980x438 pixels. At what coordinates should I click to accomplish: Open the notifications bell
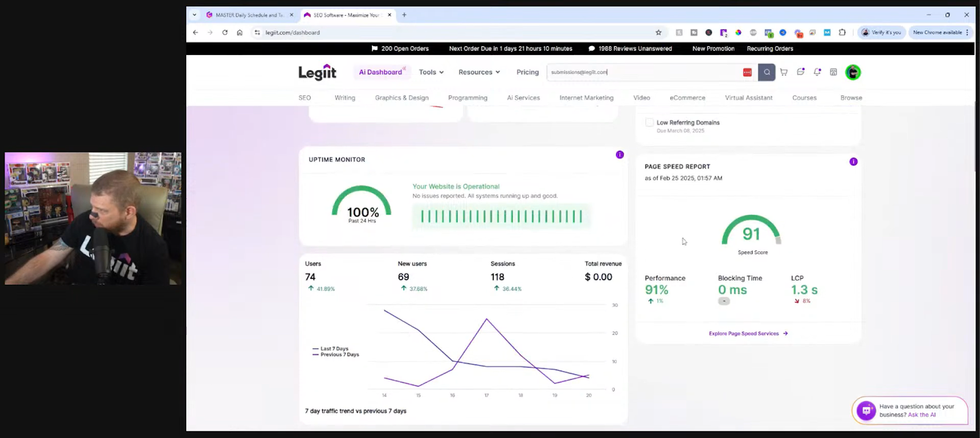[x=817, y=72]
